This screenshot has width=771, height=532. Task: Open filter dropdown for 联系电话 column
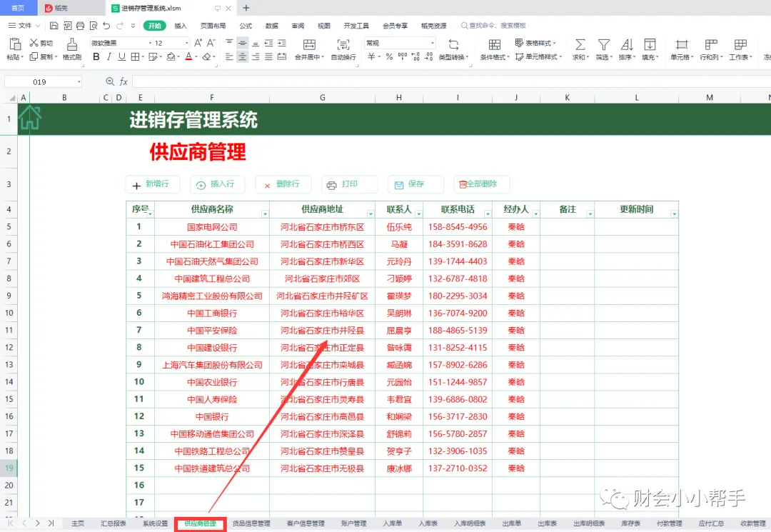tap(488, 214)
